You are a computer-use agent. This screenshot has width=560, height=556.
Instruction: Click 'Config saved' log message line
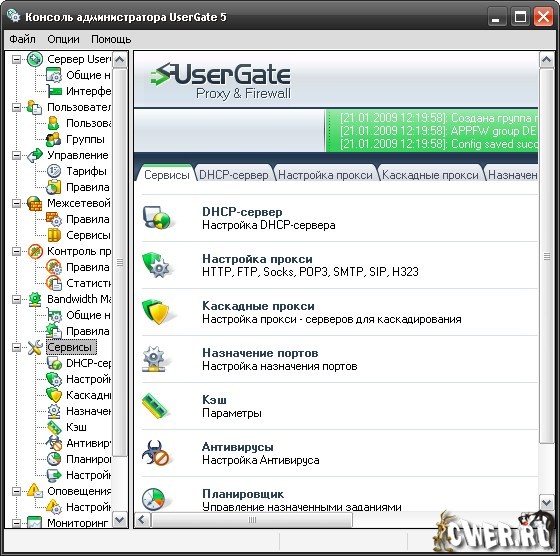click(x=439, y=144)
